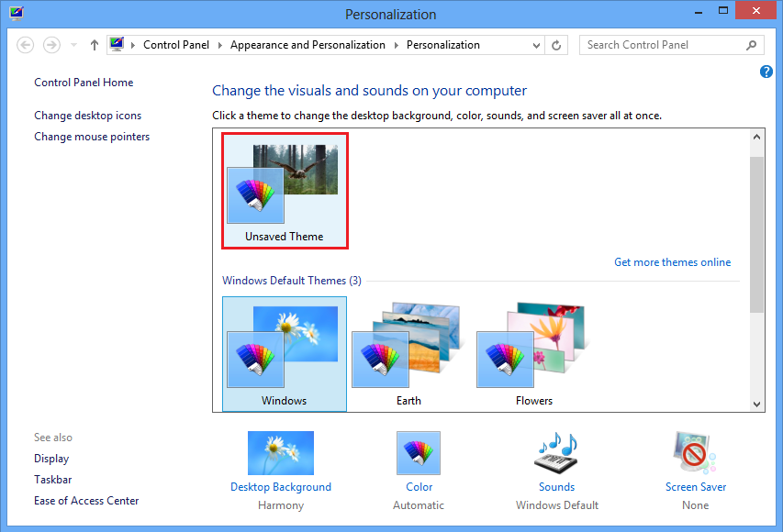Click the Forward navigation arrow

51,45
